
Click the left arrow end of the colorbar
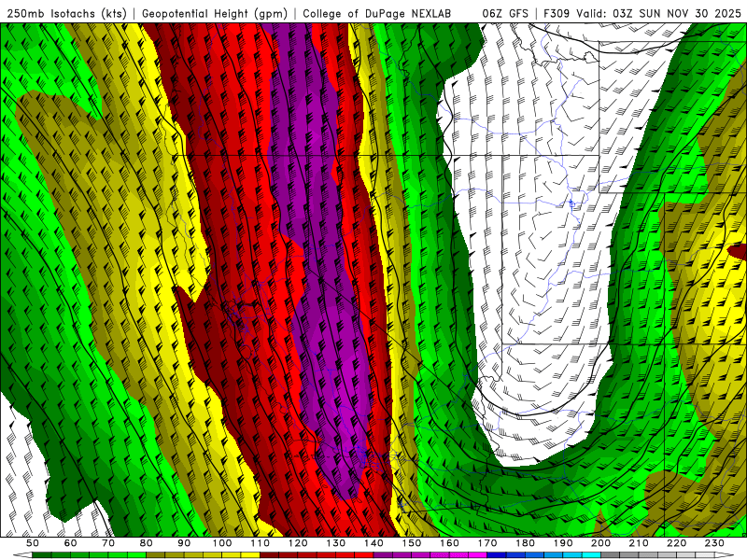tap(22, 555)
